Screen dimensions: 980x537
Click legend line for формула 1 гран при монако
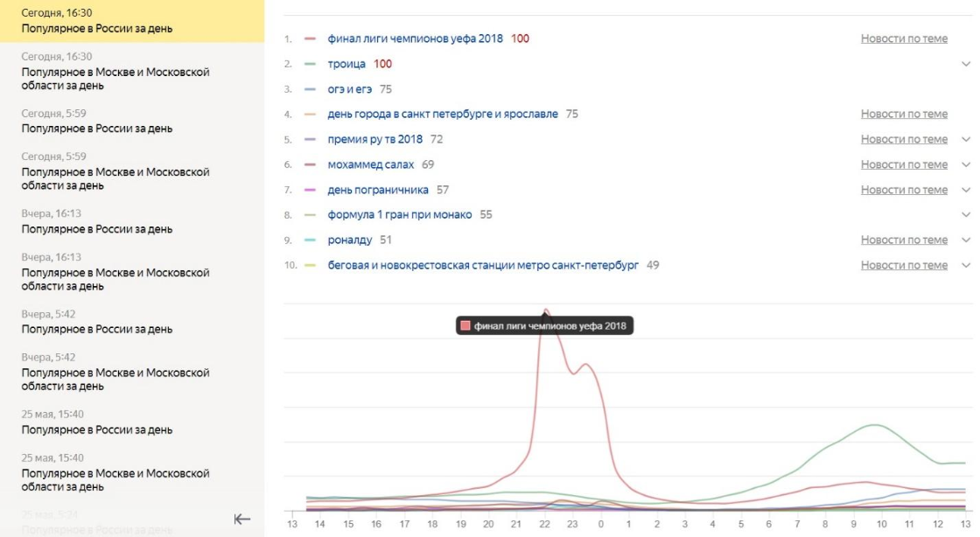point(310,215)
